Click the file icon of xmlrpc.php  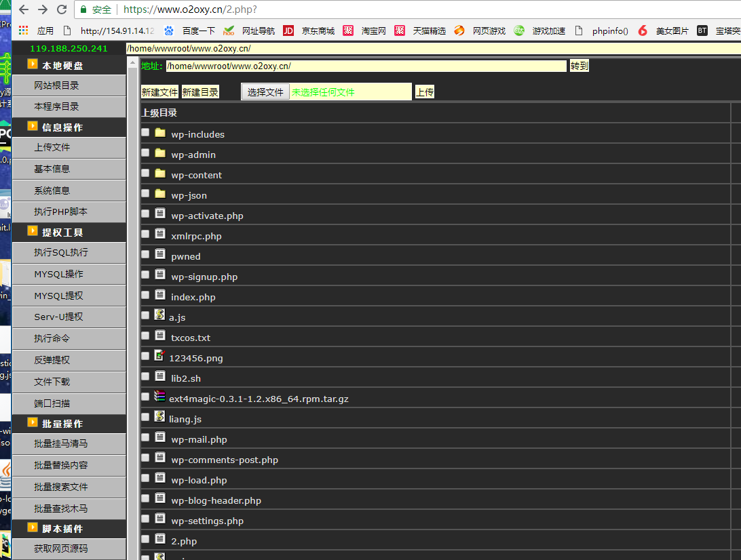coord(160,234)
